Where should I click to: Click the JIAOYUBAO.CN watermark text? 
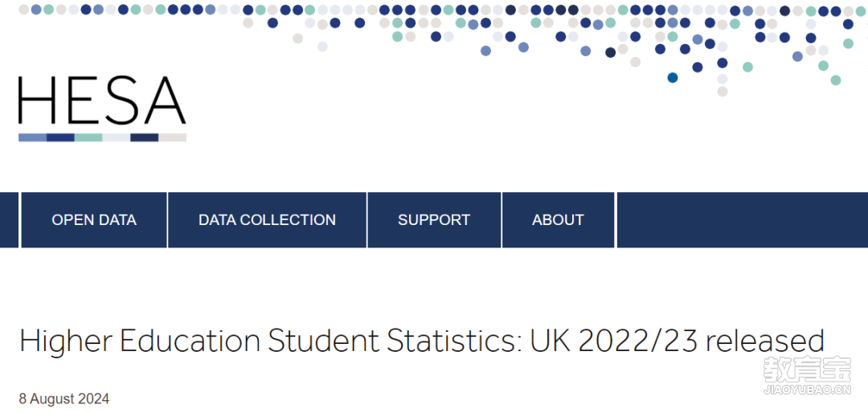[x=807, y=391]
